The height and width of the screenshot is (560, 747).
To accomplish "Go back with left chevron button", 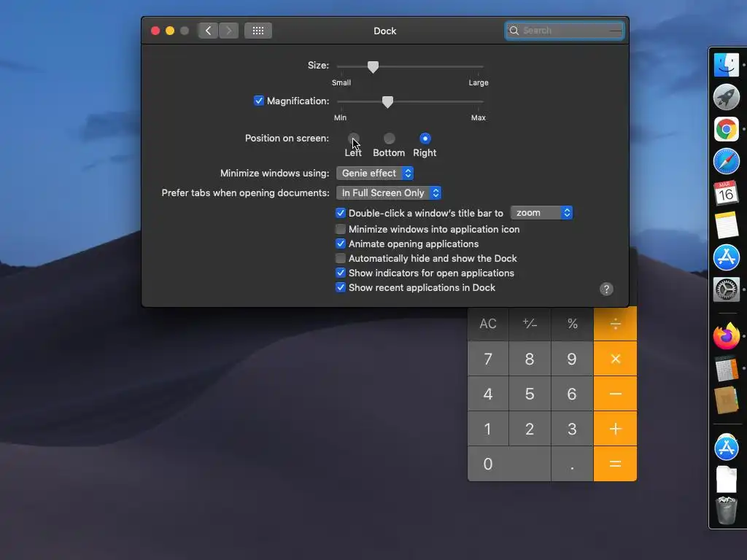I will [208, 31].
